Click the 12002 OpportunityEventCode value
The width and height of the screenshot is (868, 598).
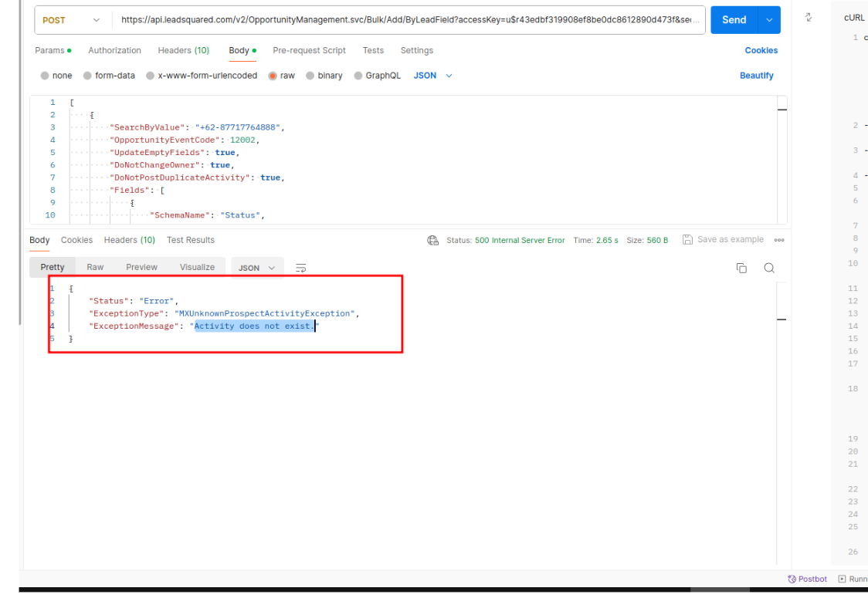pyautogui.click(x=242, y=140)
